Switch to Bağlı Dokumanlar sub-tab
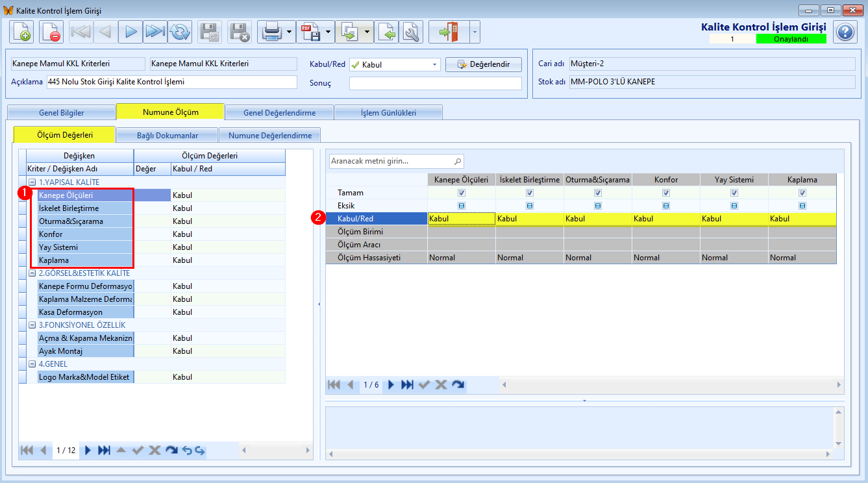The width and height of the screenshot is (868, 483). pos(167,136)
